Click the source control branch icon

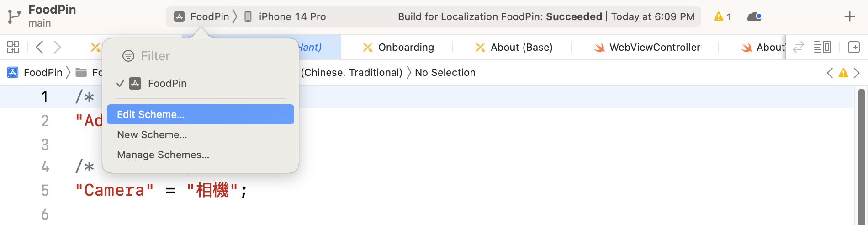[x=14, y=16]
